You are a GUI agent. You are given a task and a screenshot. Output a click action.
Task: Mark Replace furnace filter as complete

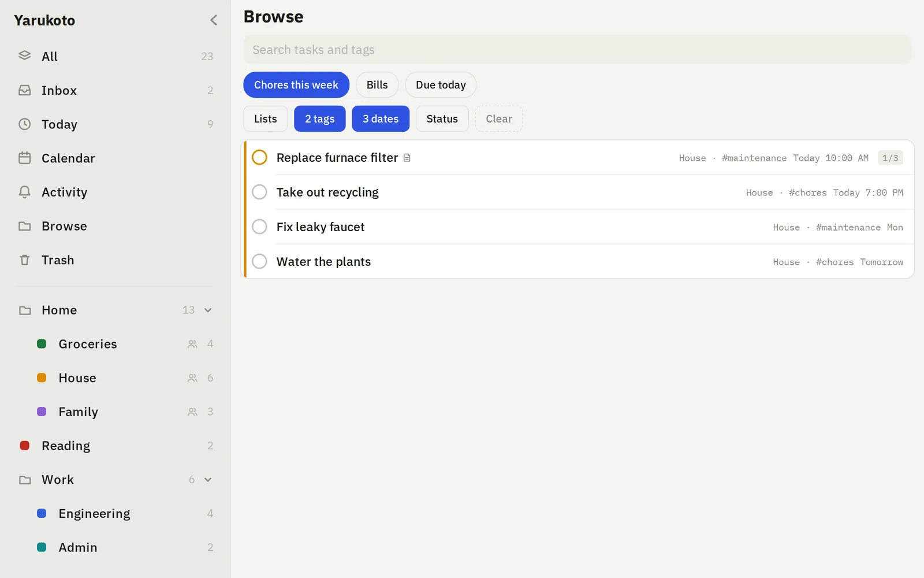click(260, 157)
